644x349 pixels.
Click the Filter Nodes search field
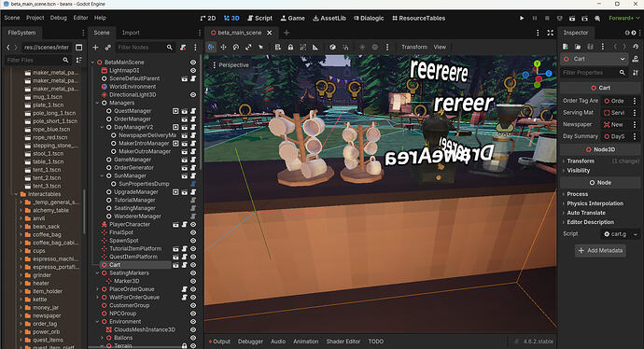coord(146,48)
